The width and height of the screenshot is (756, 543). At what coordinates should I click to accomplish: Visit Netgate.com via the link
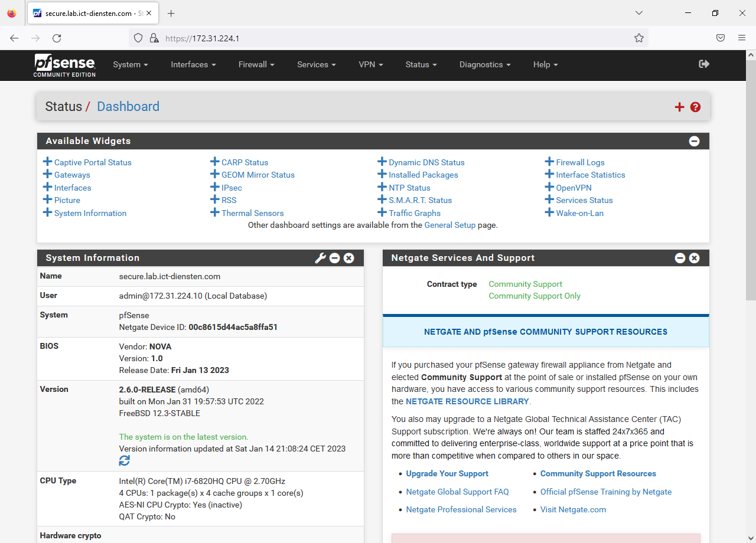tap(573, 509)
